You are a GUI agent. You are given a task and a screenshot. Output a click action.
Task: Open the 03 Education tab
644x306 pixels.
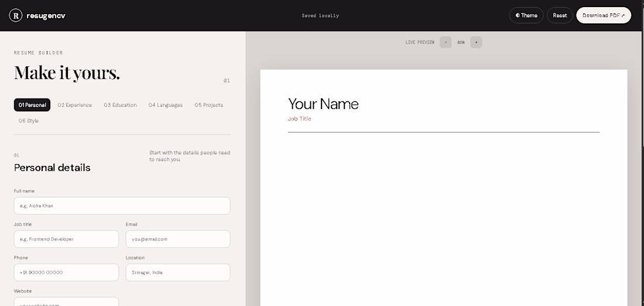click(x=120, y=105)
